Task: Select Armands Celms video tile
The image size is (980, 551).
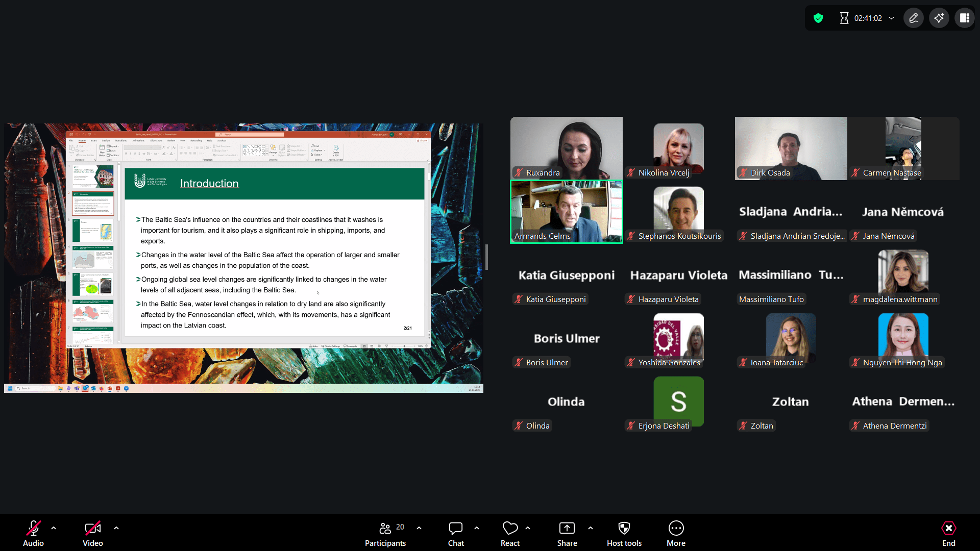Action: coord(567,212)
